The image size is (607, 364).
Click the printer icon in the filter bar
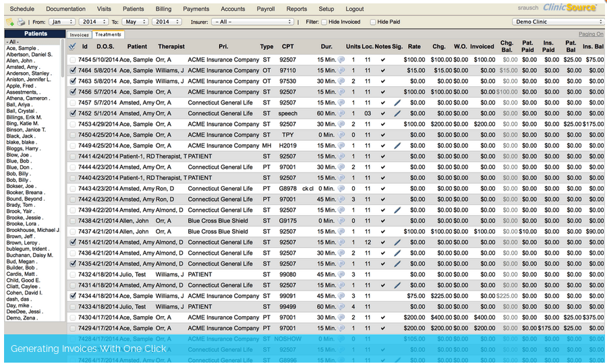click(x=21, y=22)
